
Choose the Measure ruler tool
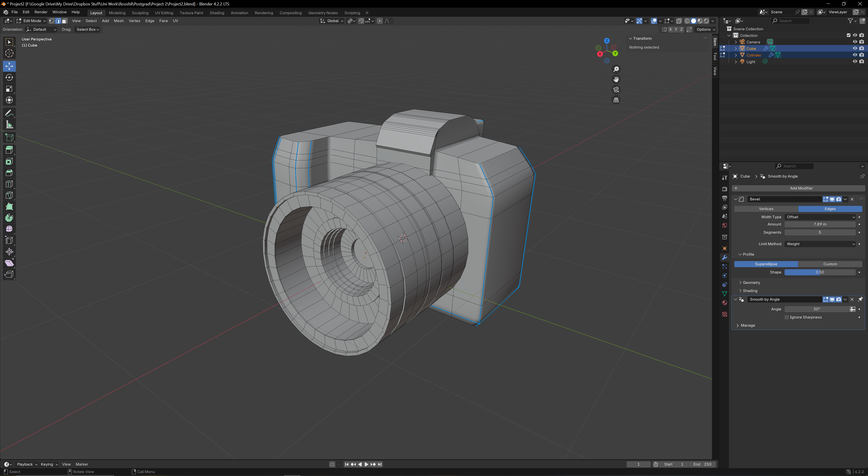pyautogui.click(x=9, y=125)
